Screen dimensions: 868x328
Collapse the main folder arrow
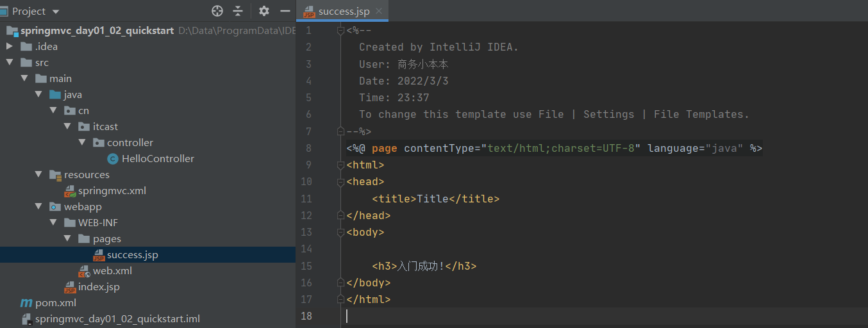pos(24,78)
